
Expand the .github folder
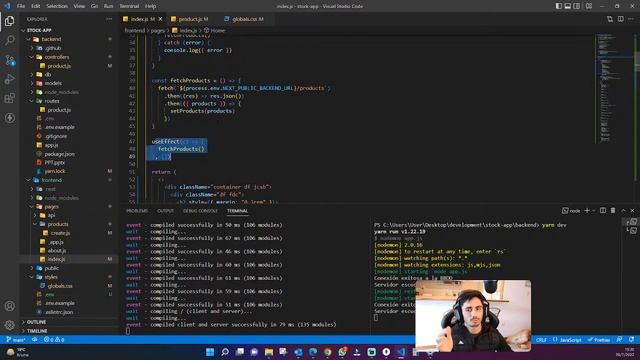[32, 48]
